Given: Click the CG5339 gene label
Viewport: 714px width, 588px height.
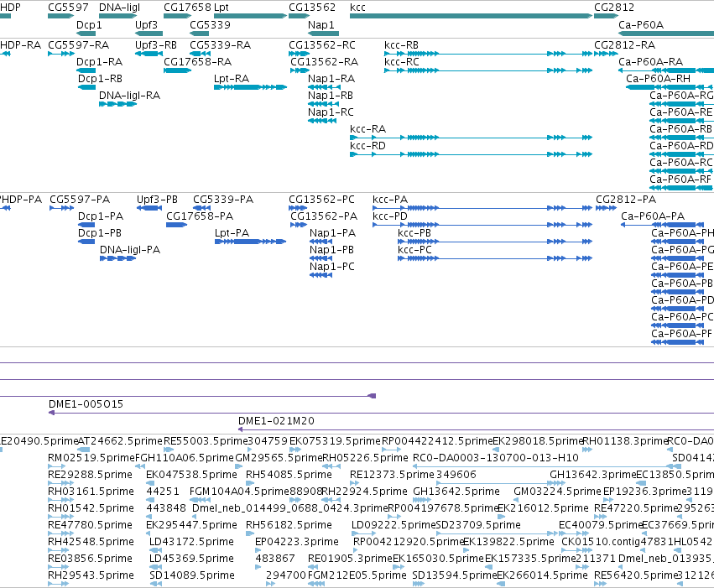Looking at the screenshot, I should click(210, 25).
